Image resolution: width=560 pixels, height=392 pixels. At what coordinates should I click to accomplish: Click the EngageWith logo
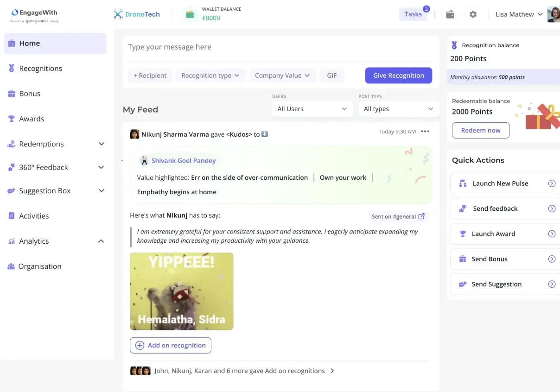tap(34, 15)
